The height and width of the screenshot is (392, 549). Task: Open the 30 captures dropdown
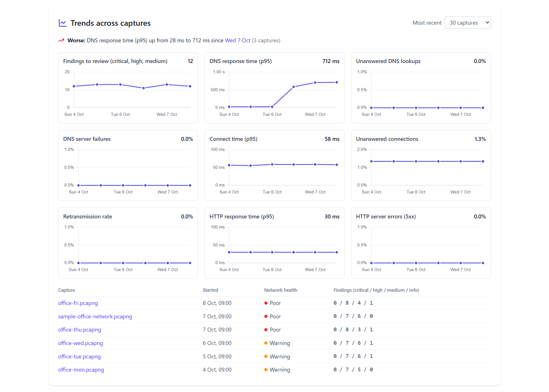tap(467, 23)
